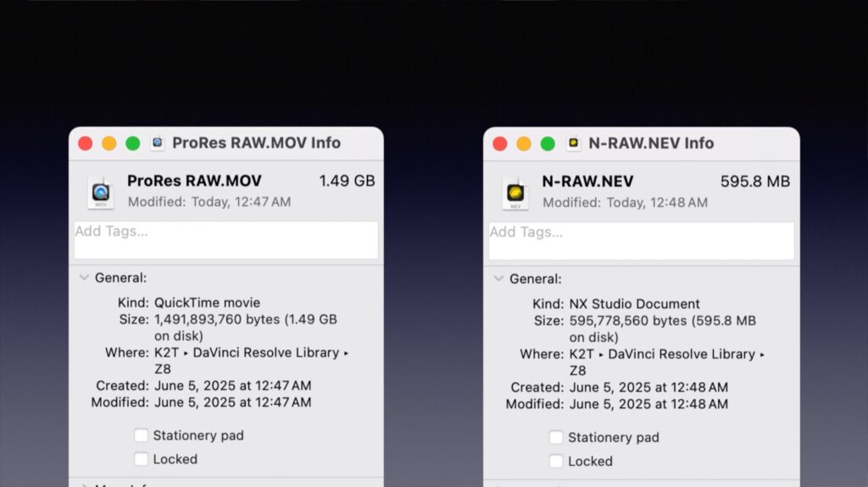Click Created date June 5, 2025 at 12:47 AM
The image size is (868, 487).
(232, 385)
